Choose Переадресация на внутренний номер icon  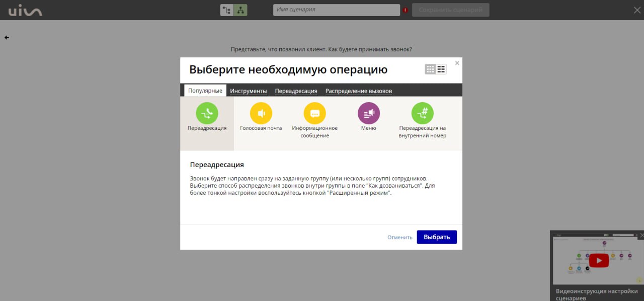[422, 113]
